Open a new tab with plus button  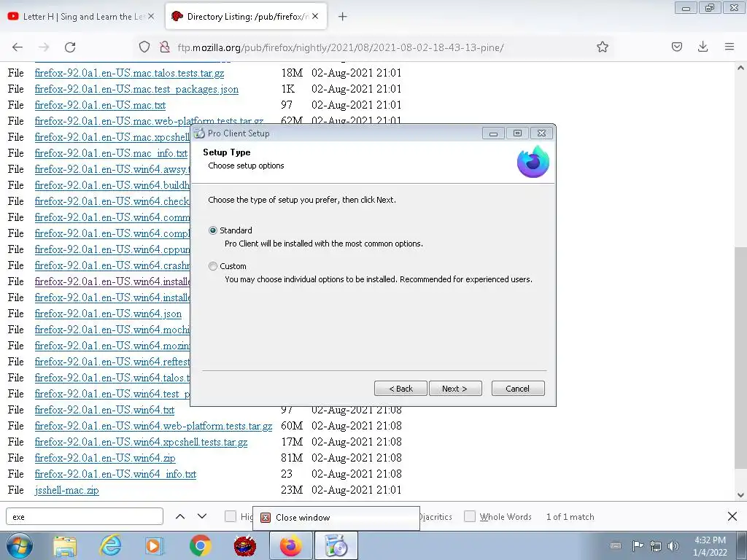(x=342, y=17)
